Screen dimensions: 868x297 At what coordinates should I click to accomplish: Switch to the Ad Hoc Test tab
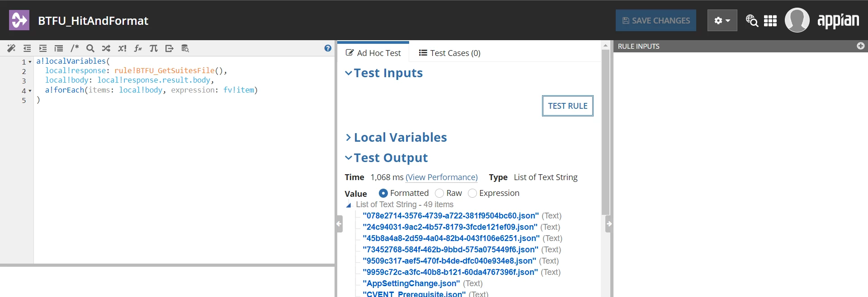tap(373, 53)
